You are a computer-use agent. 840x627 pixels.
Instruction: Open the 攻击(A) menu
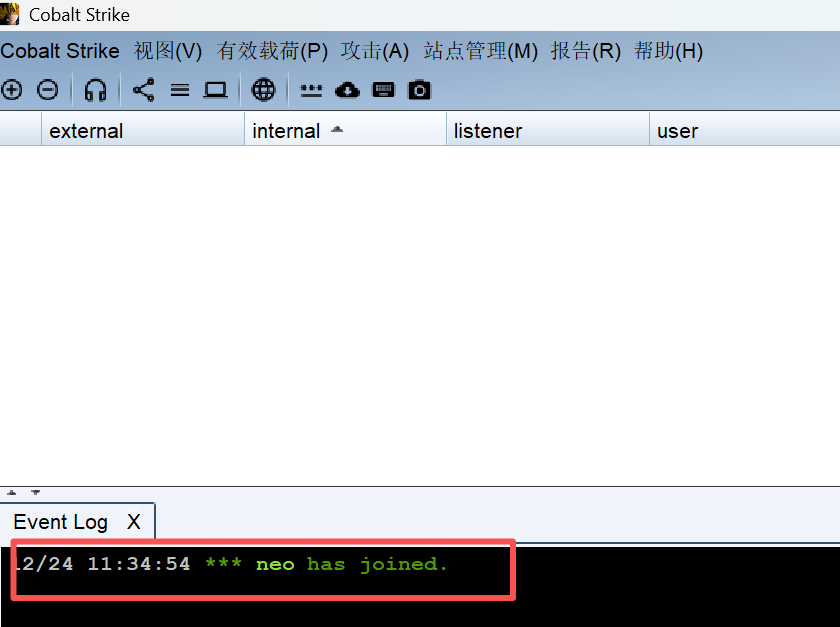point(375,51)
